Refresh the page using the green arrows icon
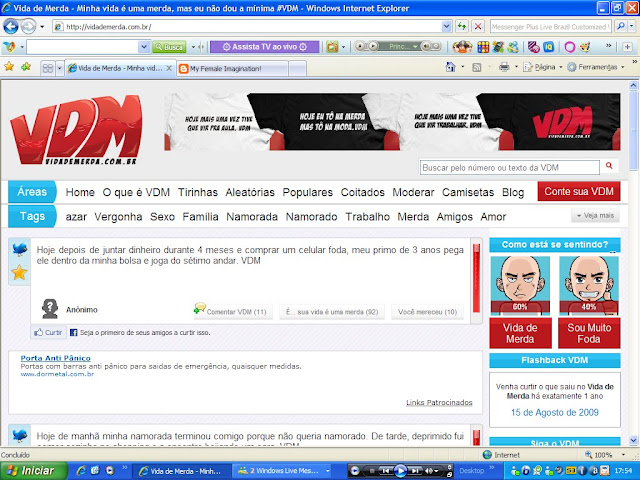This screenshot has height=480, width=640. click(x=462, y=27)
